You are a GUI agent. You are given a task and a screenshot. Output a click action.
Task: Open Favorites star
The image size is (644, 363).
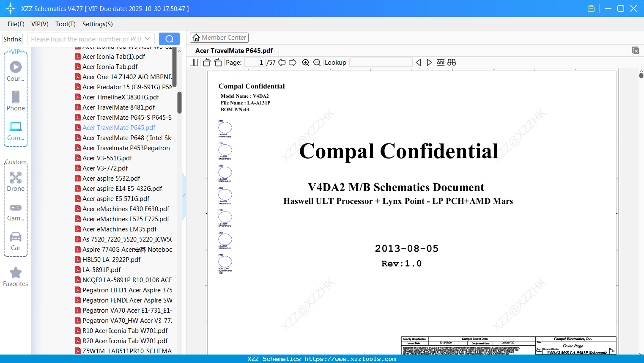pyautogui.click(x=16, y=277)
